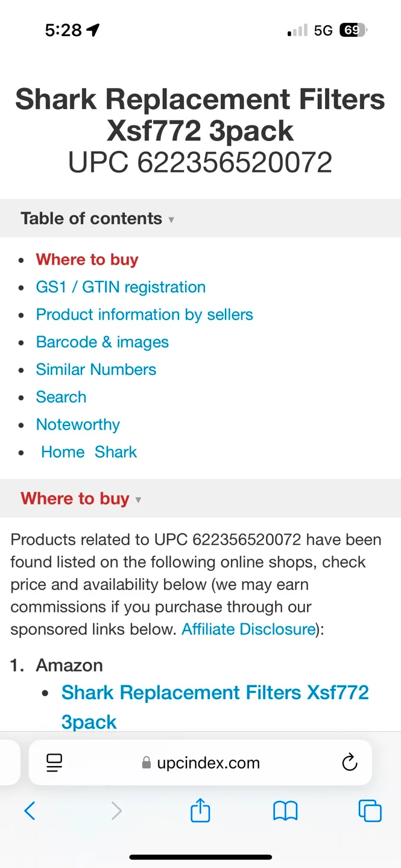The image size is (401, 868).
Task: Jump to Barcode & images section
Action: point(102,342)
